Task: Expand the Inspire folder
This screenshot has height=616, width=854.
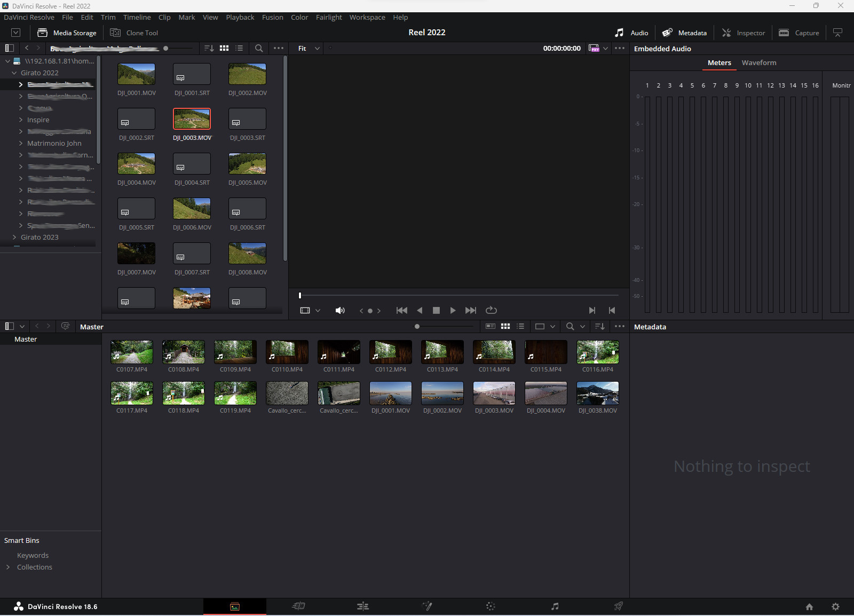Action: (21, 120)
